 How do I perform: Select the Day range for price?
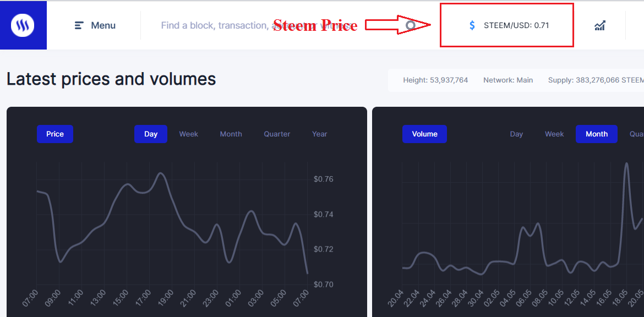click(151, 134)
